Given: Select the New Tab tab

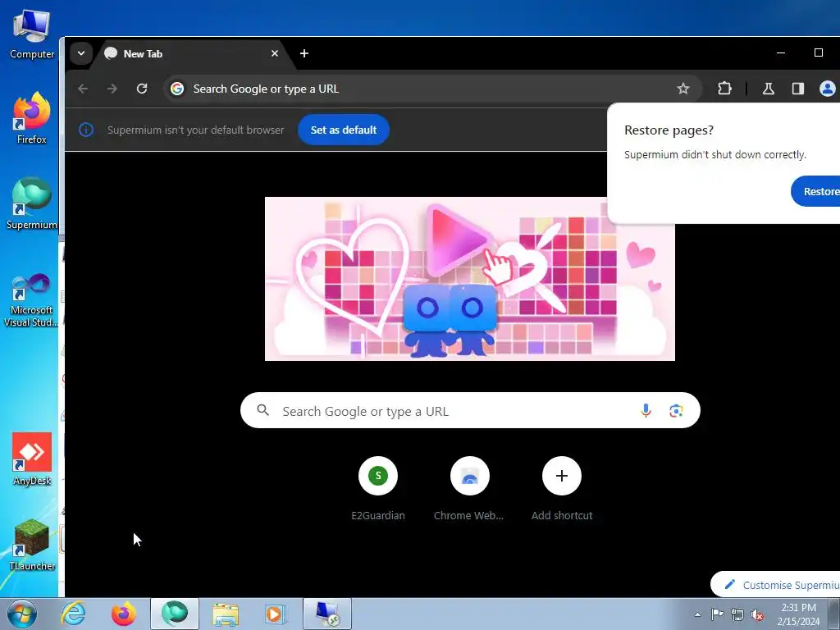Looking at the screenshot, I should point(193,53).
